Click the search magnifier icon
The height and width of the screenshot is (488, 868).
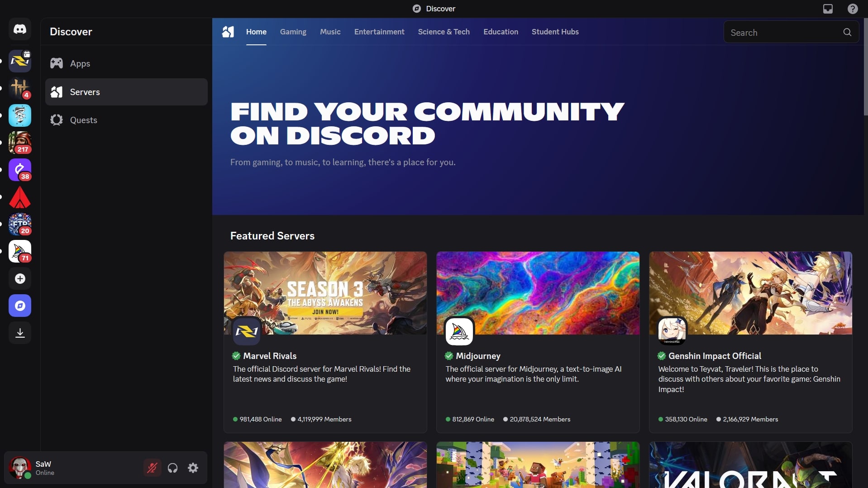[847, 32]
